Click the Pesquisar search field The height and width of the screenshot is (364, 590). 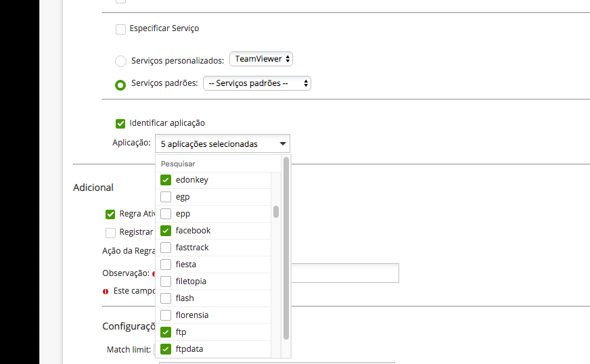218,164
